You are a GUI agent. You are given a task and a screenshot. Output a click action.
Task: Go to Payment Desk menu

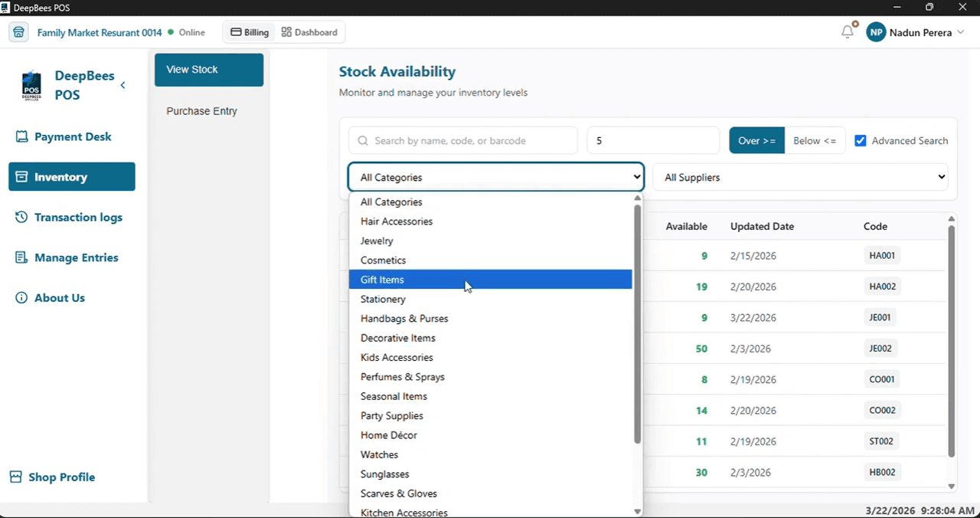(72, 136)
